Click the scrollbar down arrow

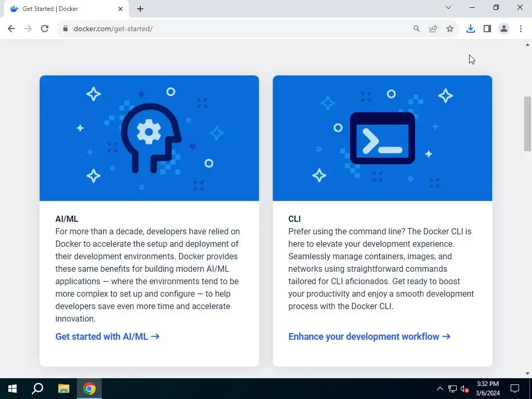coord(528,374)
